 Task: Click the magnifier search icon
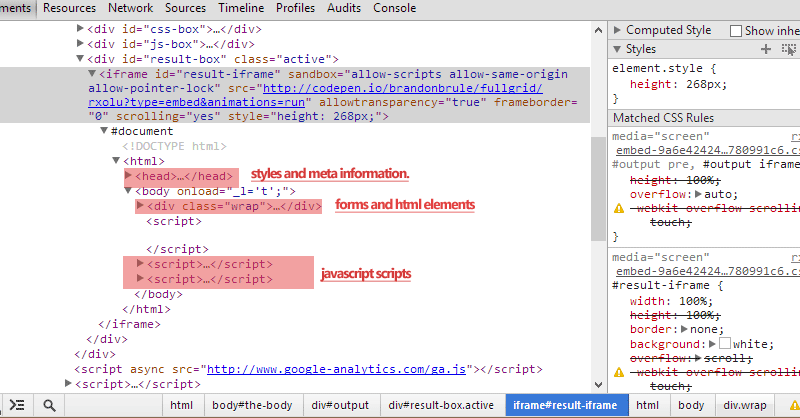click(47, 405)
